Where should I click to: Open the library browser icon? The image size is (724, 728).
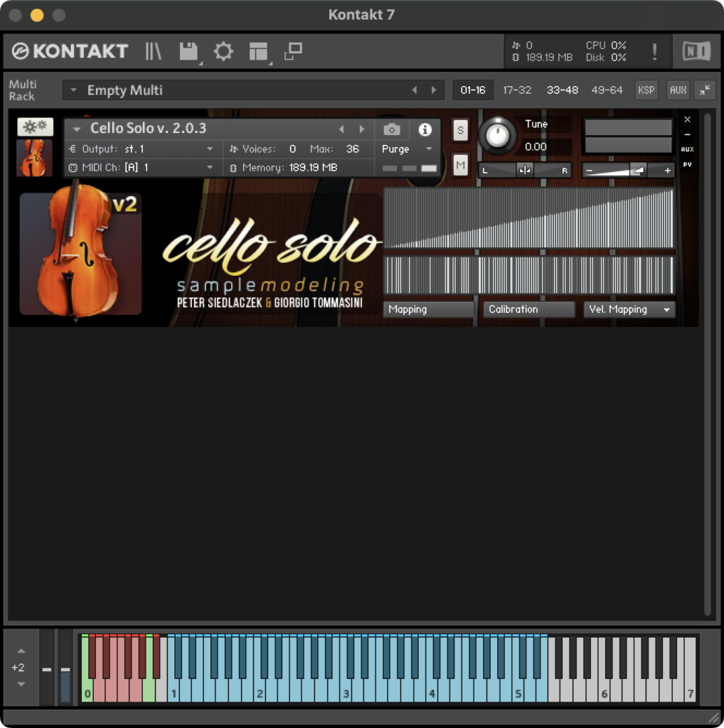pyautogui.click(x=153, y=51)
